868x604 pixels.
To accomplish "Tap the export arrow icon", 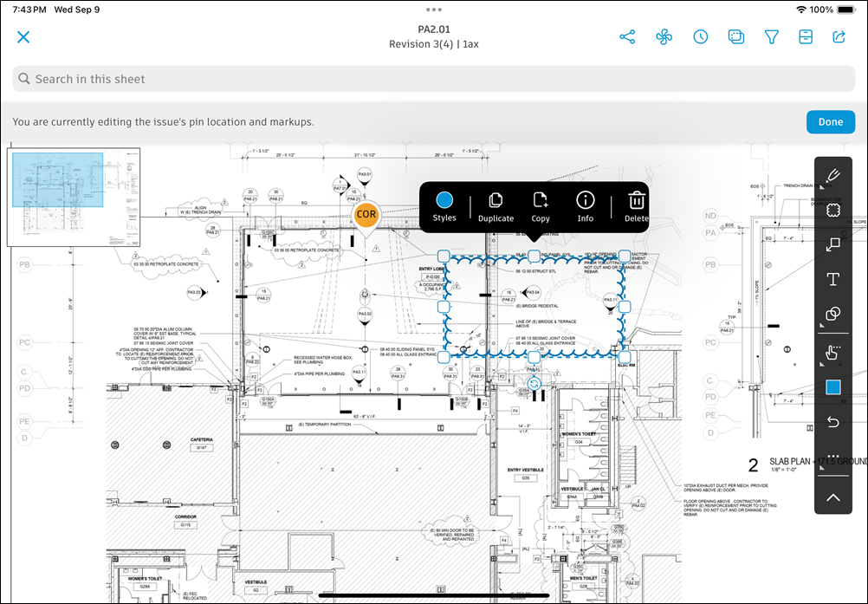I will [x=839, y=37].
